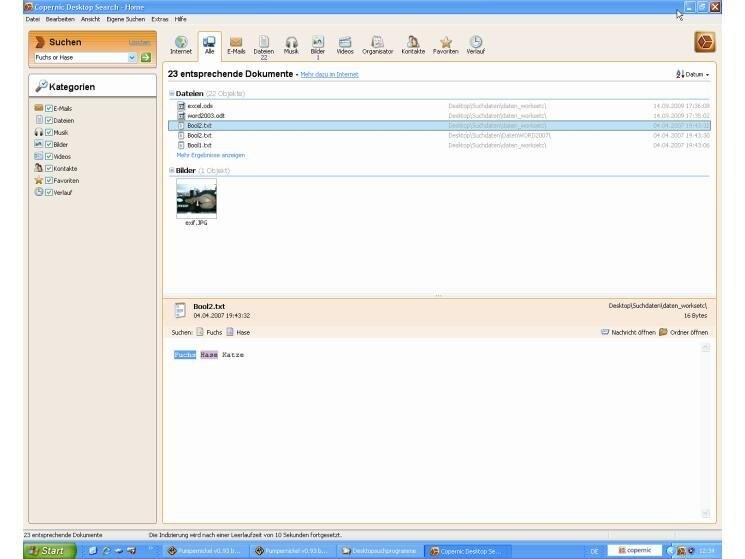Screen dimensions: 745x559
Task: Open the Favoriten results tab
Action: (x=446, y=45)
